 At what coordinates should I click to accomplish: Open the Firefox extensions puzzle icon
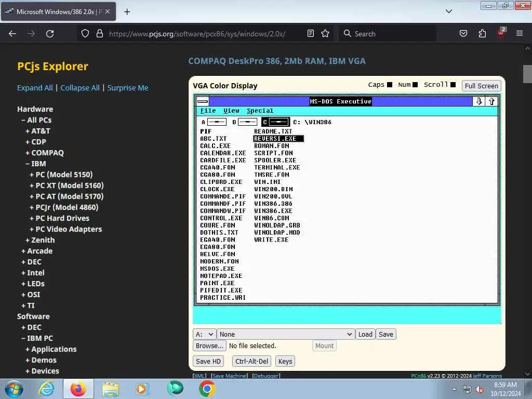tap(482, 33)
